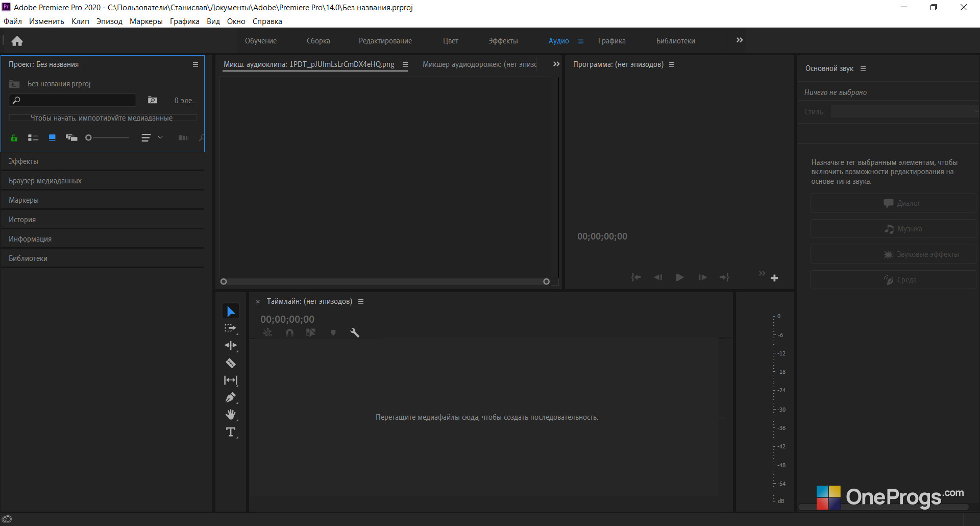This screenshot has height=526, width=980.
Task: Toggle insert sequences as nests
Action: click(x=267, y=333)
